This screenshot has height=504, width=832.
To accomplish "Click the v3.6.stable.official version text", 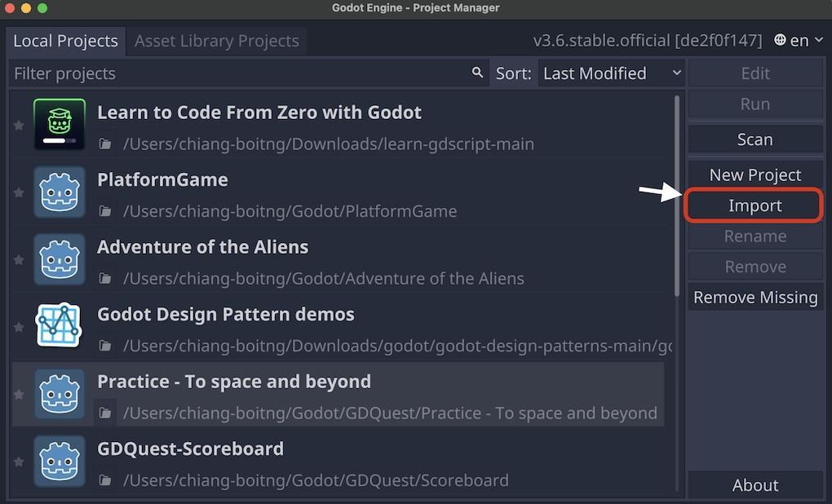I will pyautogui.click(x=648, y=40).
